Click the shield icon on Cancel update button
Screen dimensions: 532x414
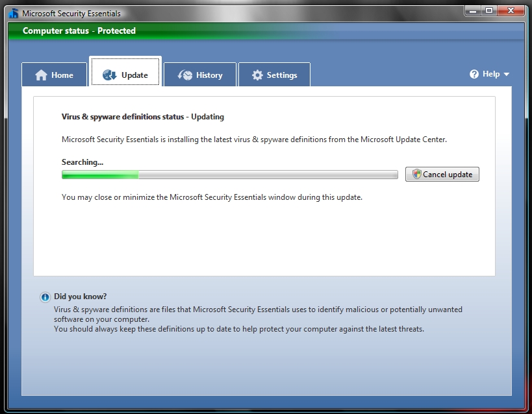click(x=416, y=174)
